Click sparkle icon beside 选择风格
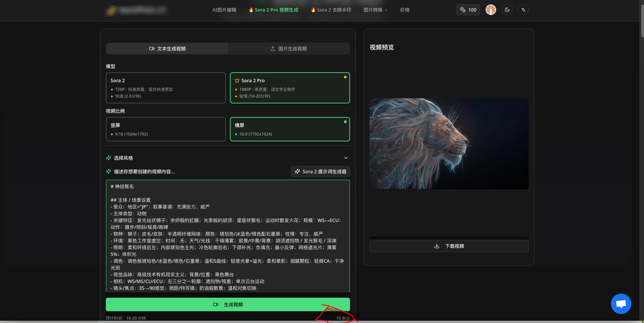Screen dimensions: 644x323 click(109, 158)
